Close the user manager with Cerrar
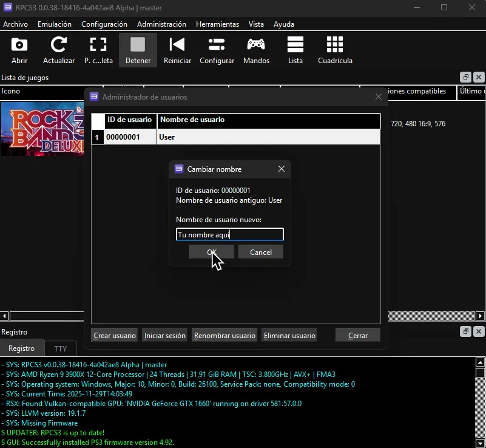The height and width of the screenshot is (448, 486). click(357, 334)
